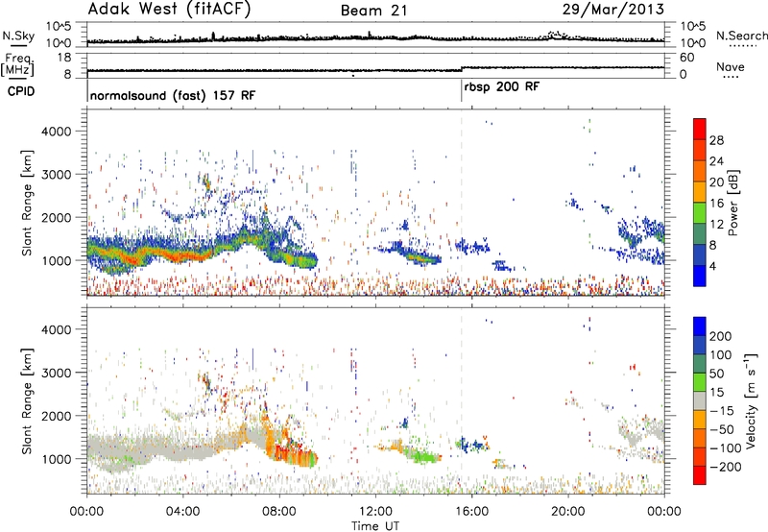Click the '12:00' time axis tick label
This screenshot has width=768, height=532.
375,512
